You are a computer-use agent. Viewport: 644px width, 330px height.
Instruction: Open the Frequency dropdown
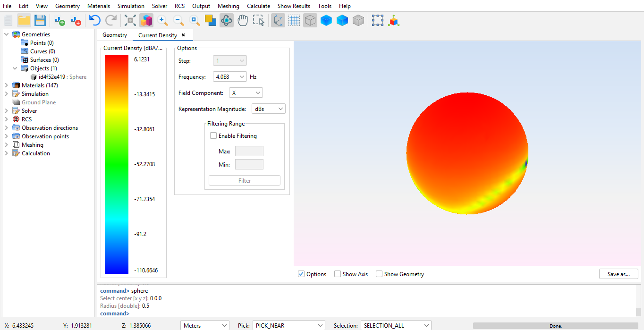[230, 77]
